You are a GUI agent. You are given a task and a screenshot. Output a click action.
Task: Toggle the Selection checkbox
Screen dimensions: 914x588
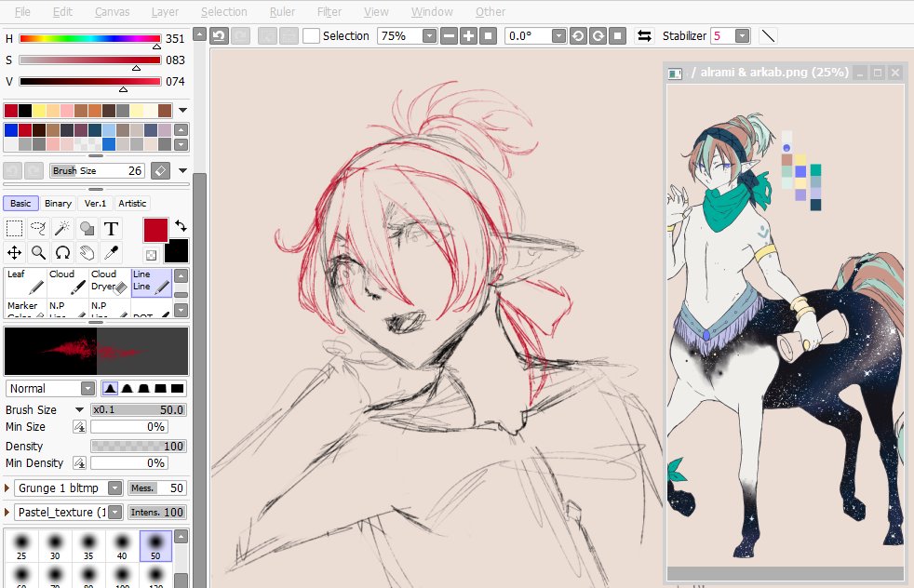pyautogui.click(x=311, y=36)
